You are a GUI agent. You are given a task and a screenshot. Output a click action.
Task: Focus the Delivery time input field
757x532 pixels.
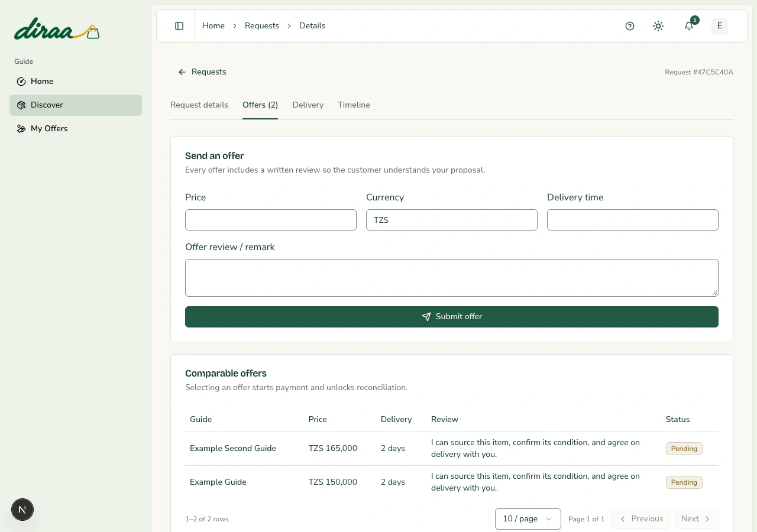pos(633,220)
